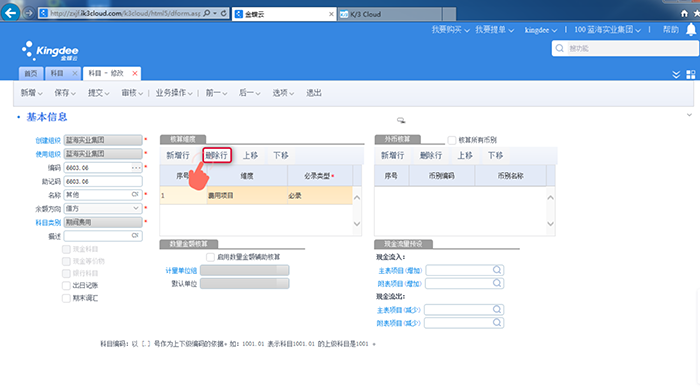The image size is (700, 390).
Task: Click 删除行 in the 核算维度 panel
Action: coord(217,155)
